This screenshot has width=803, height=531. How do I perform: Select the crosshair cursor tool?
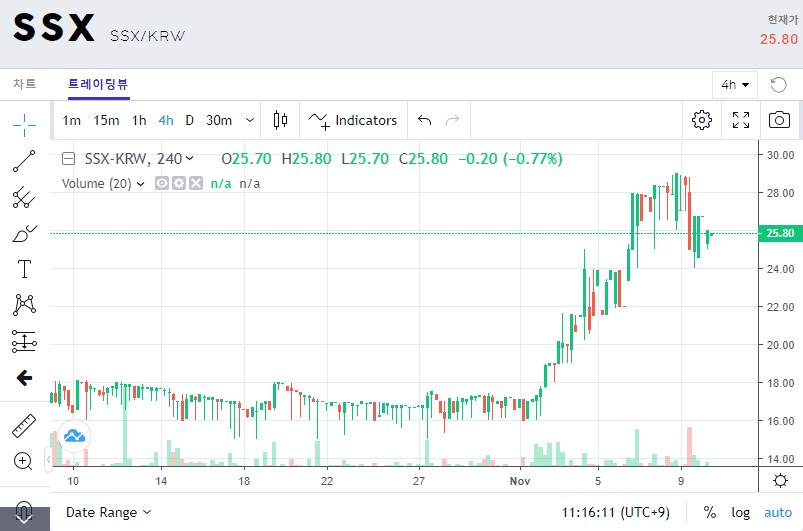tap(24, 125)
